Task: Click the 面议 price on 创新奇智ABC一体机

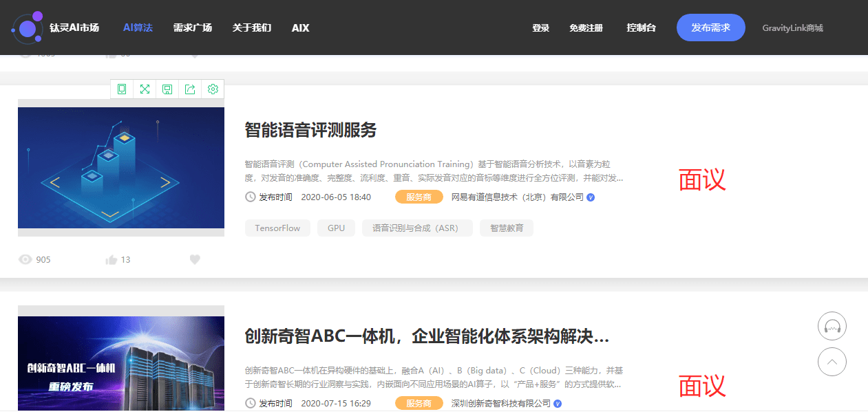Action: 702,386
